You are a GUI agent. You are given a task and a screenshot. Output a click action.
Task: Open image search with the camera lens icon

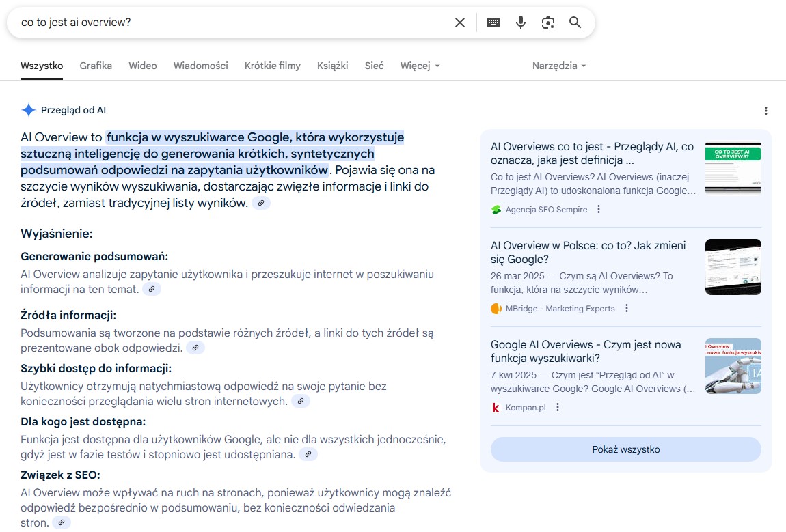(x=548, y=23)
